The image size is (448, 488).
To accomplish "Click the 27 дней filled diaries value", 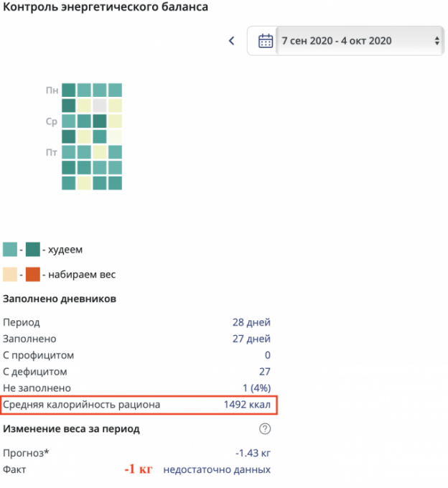I will [251, 339].
